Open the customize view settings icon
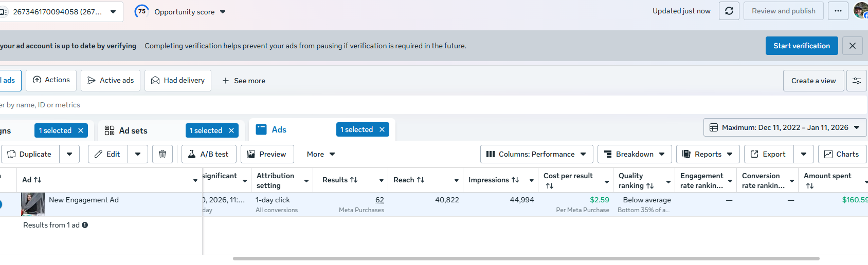Image resolution: width=868 pixels, height=265 pixels. point(857,81)
